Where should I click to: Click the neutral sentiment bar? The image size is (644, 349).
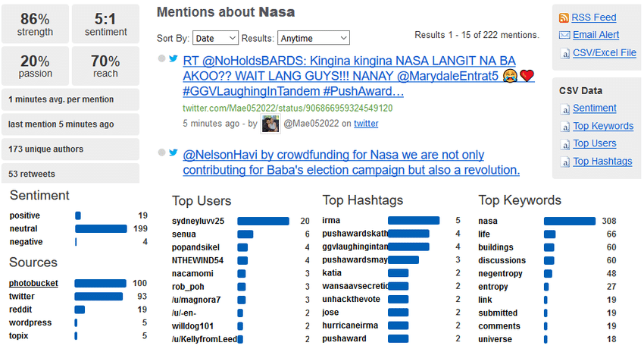101,228
